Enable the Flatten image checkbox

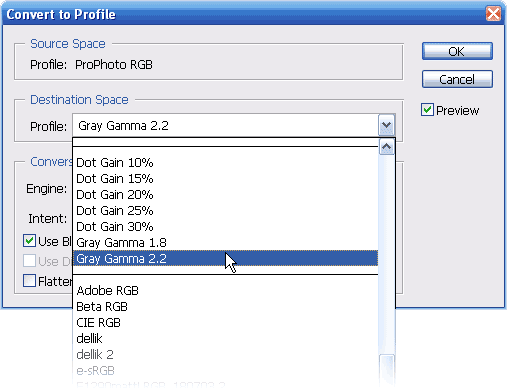point(29,281)
